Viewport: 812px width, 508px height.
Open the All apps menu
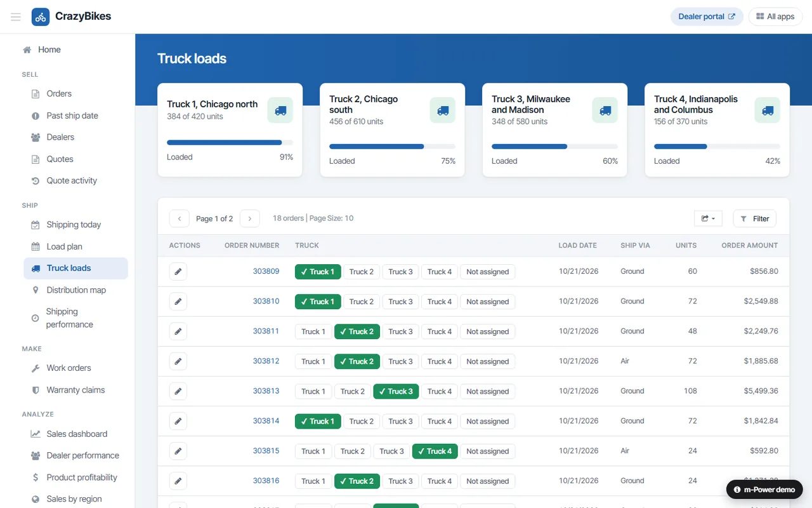[x=775, y=17]
